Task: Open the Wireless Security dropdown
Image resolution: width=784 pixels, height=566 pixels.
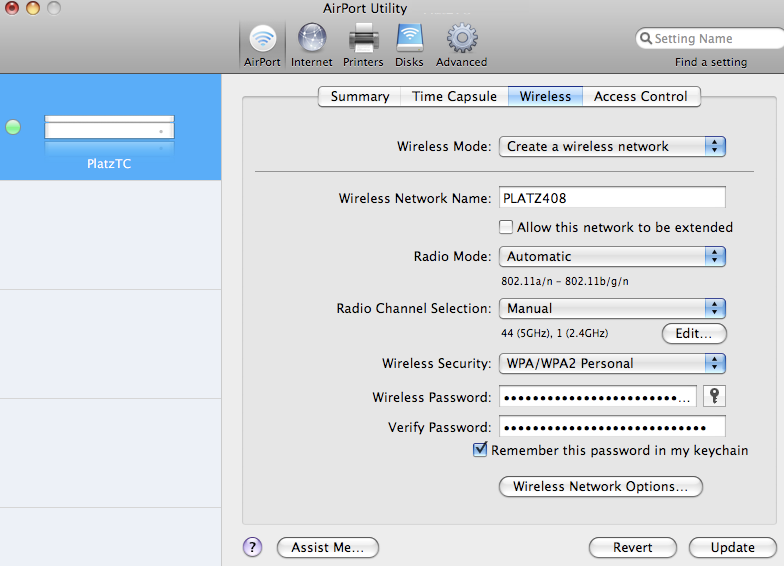Action: click(612, 364)
